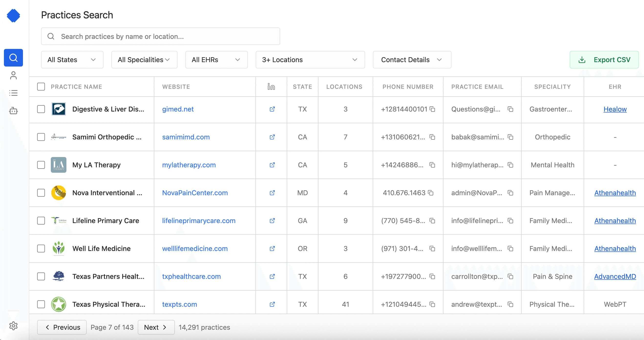The image size is (644, 340).
Task: Copy the Digestive & Liver phone number
Action: coord(432,109)
